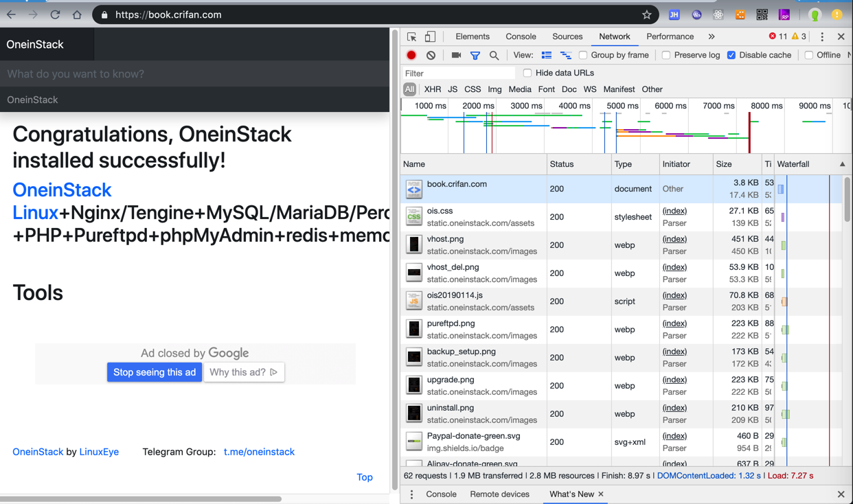Select the All filter type
The image size is (853, 504).
(409, 89)
